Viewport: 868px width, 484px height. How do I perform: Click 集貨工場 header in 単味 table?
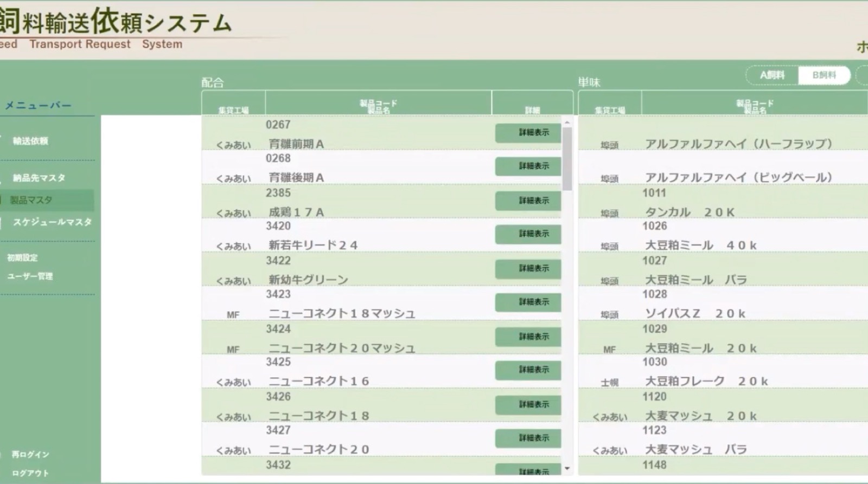pos(610,110)
